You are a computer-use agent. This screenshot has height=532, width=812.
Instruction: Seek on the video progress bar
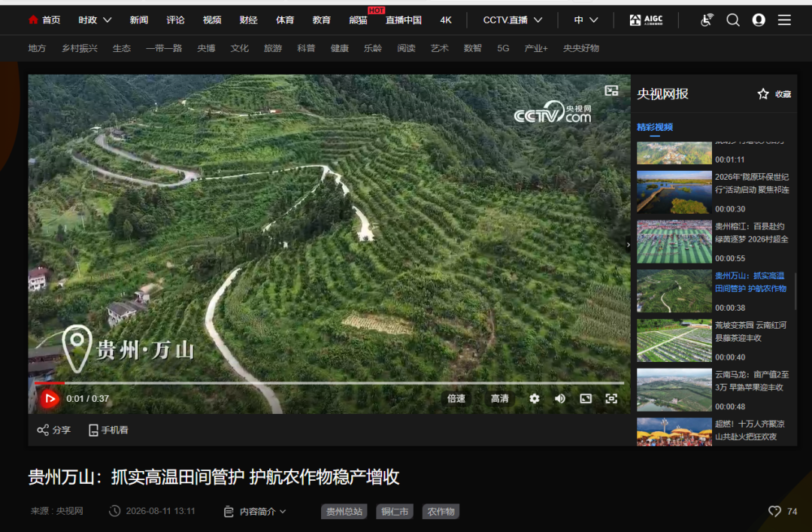[329, 383]
